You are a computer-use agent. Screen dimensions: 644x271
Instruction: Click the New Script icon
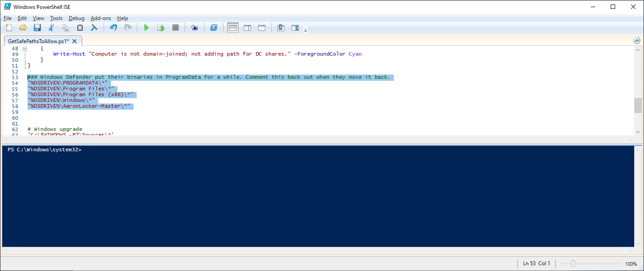point(8,28)
